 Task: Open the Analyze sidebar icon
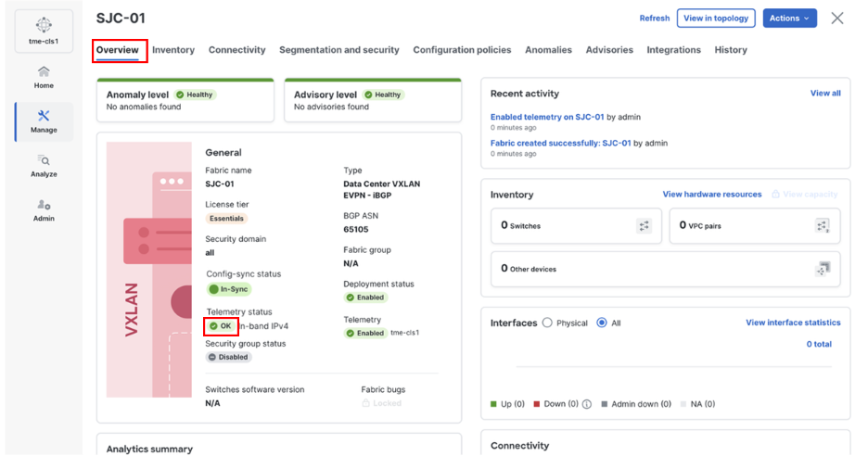pos(44,160)
